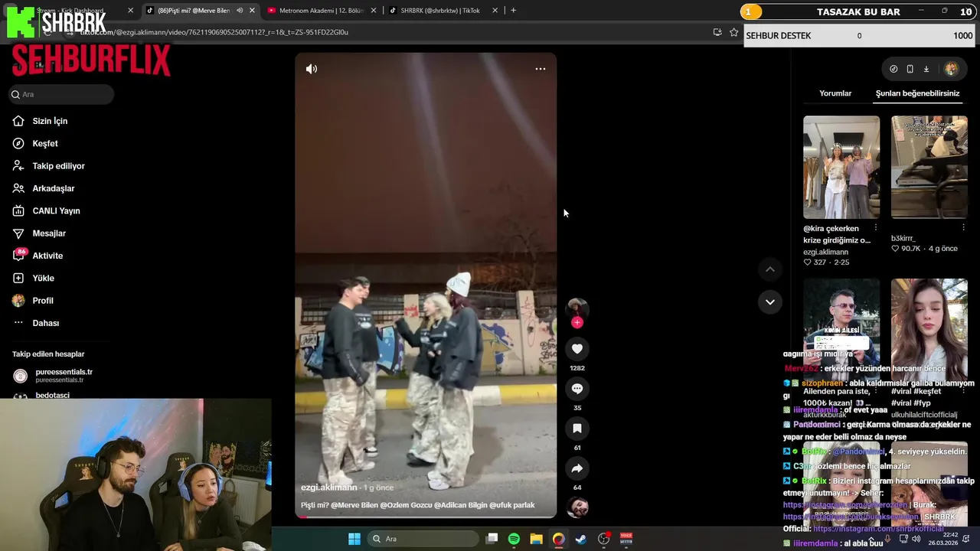Viewport: 980px width, 551px height.
Task: Open the instagram.com/shrbrkofficial chat link
Action: point(878,529)
